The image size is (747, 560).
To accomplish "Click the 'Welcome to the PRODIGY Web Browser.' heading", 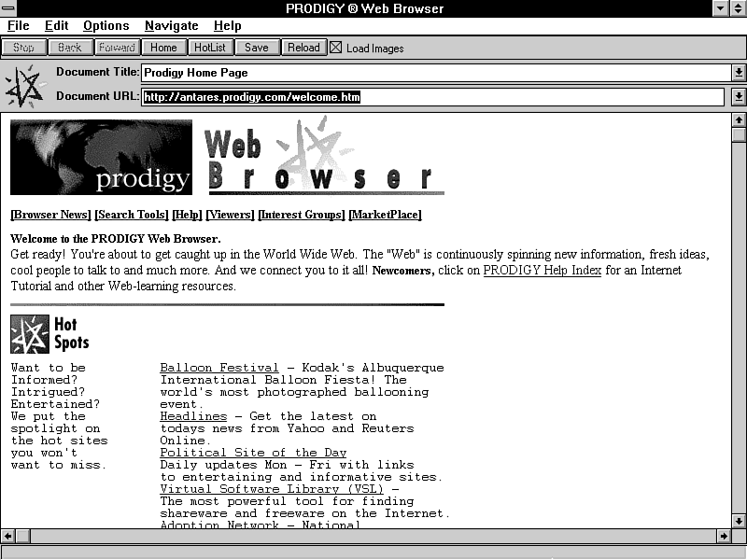I will tap(116, 239).
